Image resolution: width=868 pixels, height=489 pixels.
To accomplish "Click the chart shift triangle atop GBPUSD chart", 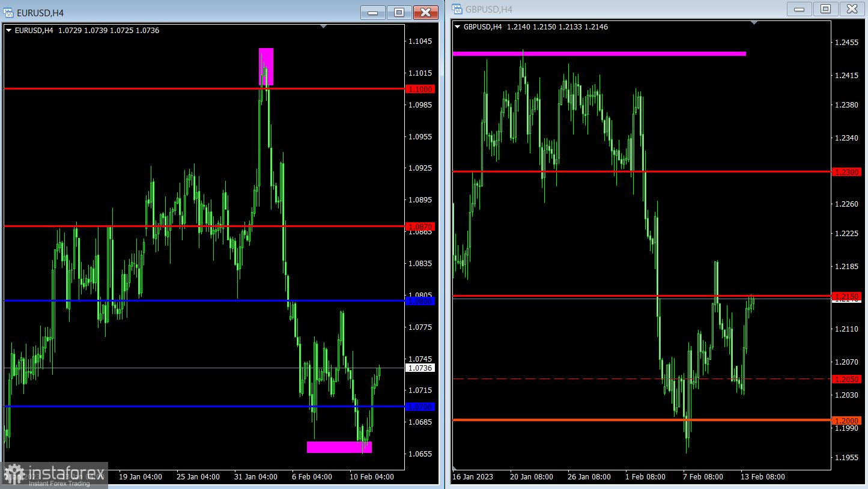I will pyautogui.click(x=754, y=23).
